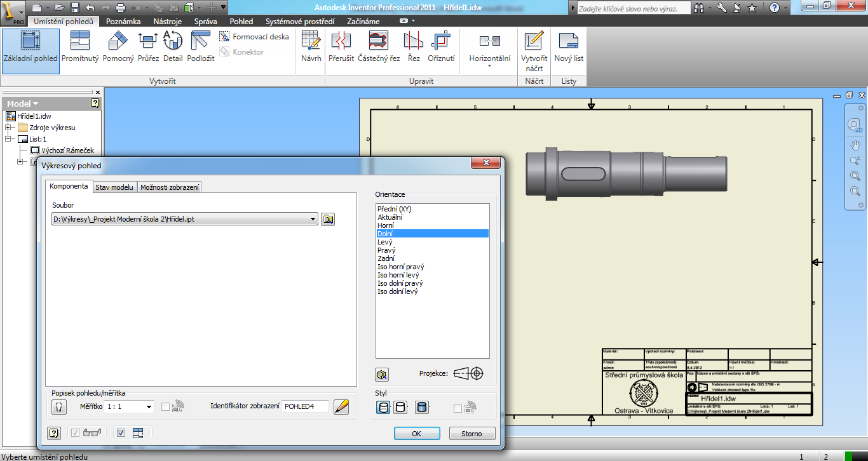This screenshot has width=868, height=461.
Task: Switch to Poznámka ribbon tab
Action: click(x=123, y=22)
